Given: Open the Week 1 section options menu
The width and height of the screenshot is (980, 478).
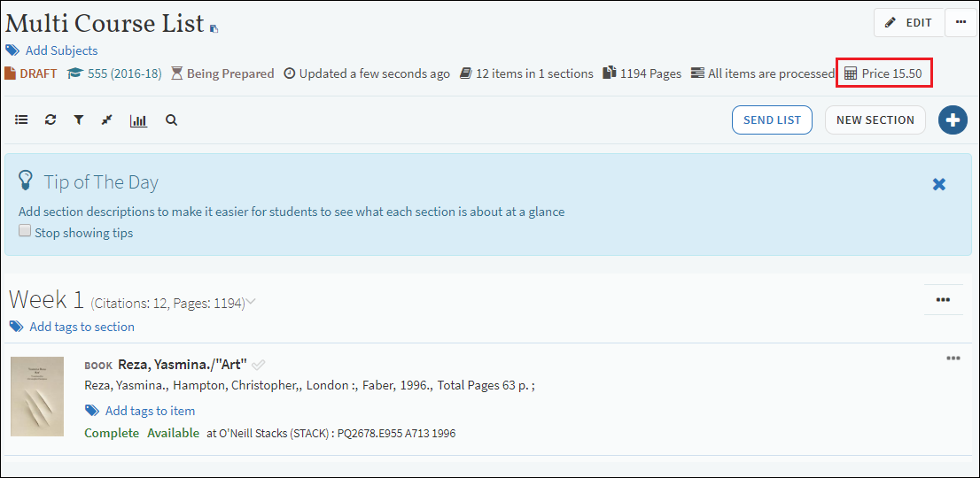Looking at the screenshot, I should (943, 300).
